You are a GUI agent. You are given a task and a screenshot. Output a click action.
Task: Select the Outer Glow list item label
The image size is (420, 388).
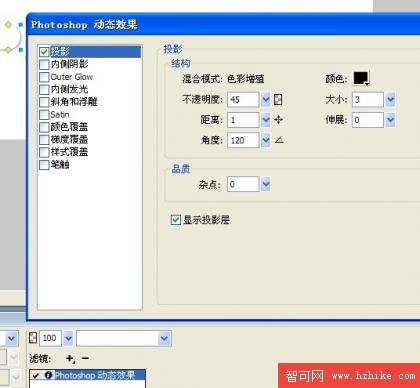[72, 77]
